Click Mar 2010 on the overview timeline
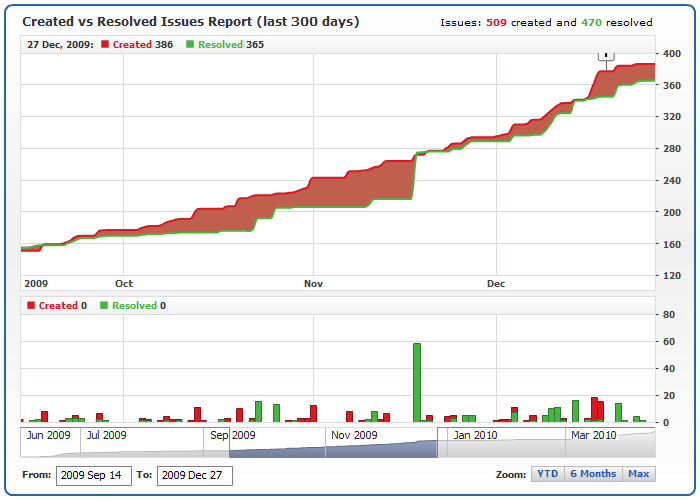This screenshot has width=700, height=500. click(x=594, y=435)
